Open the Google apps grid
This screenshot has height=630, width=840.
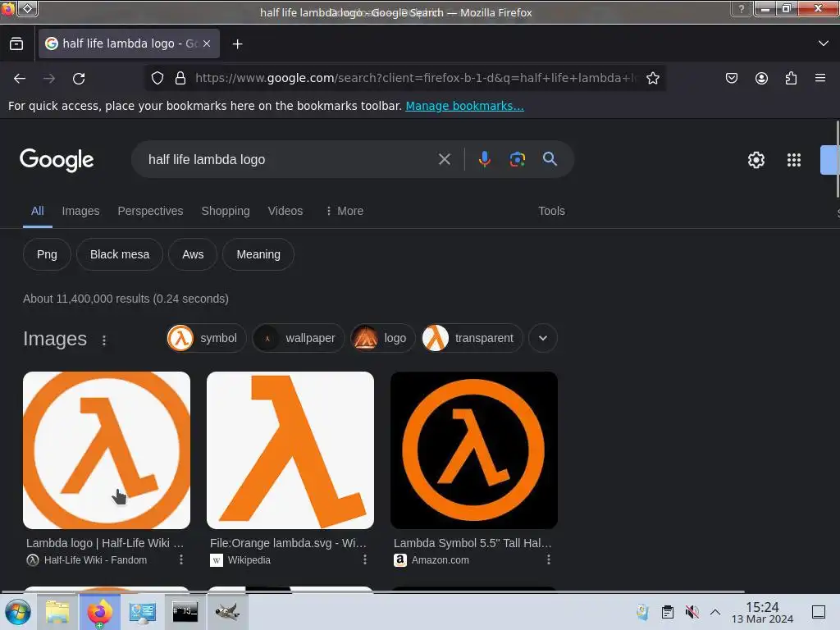click(794, 160)
